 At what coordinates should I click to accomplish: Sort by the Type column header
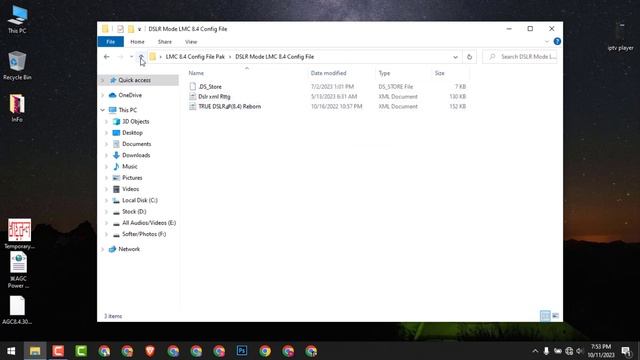tap(384, 73)
